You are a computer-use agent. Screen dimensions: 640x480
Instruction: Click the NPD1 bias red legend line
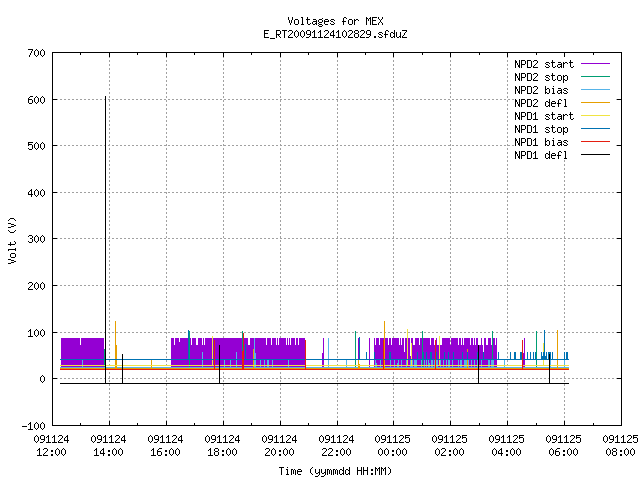(595, 142)
